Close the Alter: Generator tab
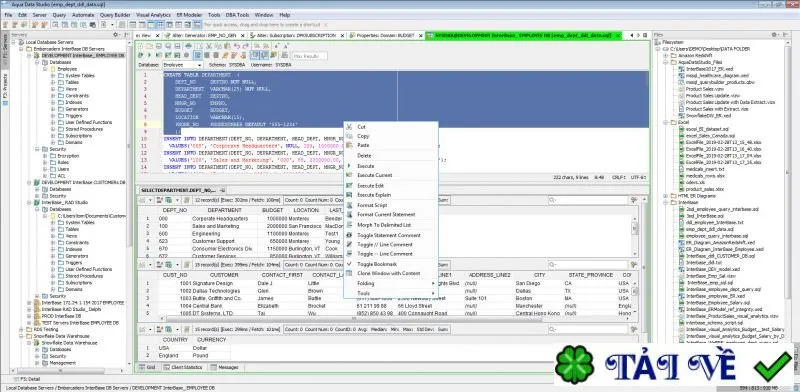The height and width of the screenshot is (392, 800). pos(243,36)
